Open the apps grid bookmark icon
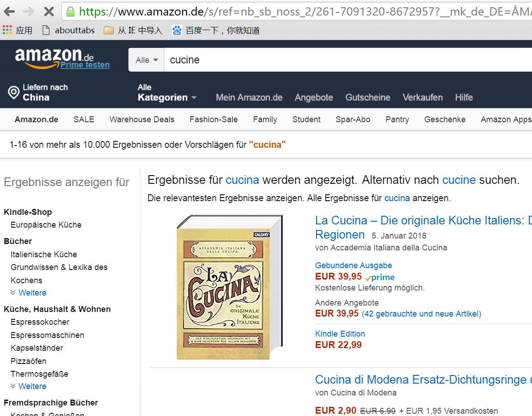This screenshot has height=416, width=532. (7, 30)
